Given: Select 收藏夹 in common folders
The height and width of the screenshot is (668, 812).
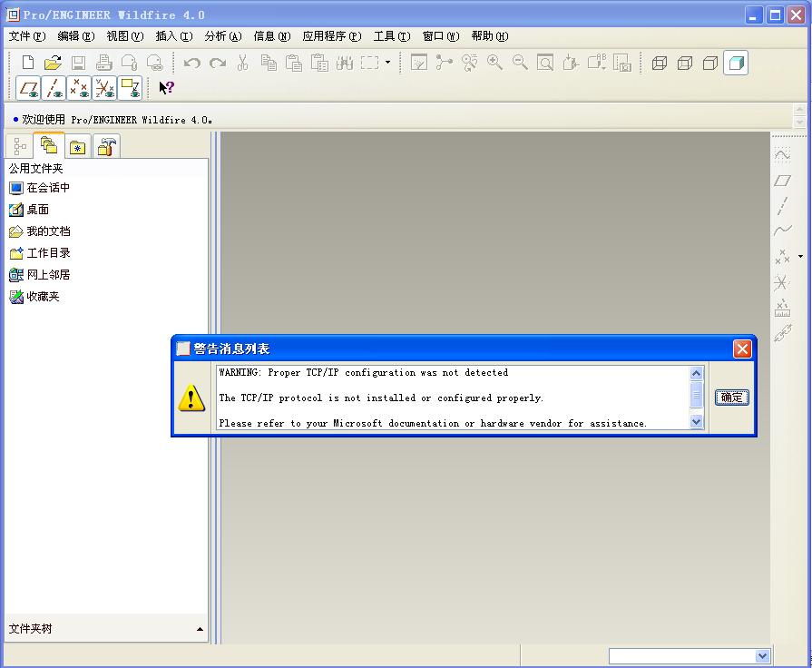Looking at the screenshot, I should [x=34, y=297].
